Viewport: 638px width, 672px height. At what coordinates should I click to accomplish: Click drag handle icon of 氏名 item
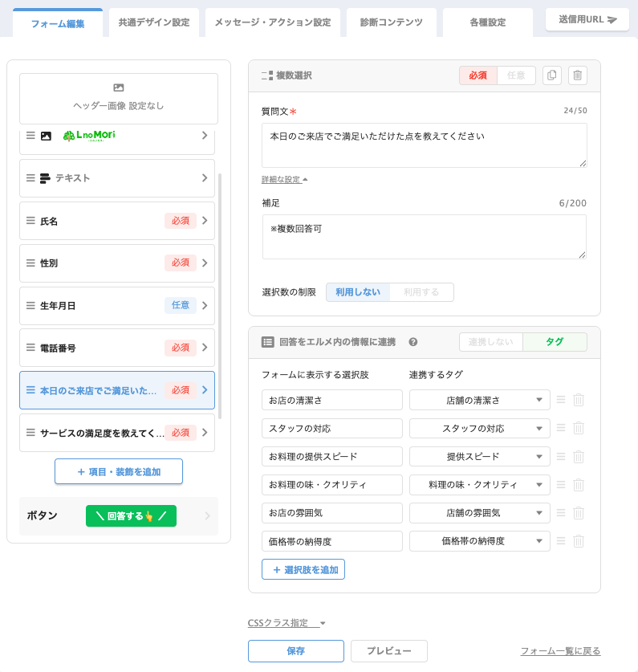click(30, 221)
